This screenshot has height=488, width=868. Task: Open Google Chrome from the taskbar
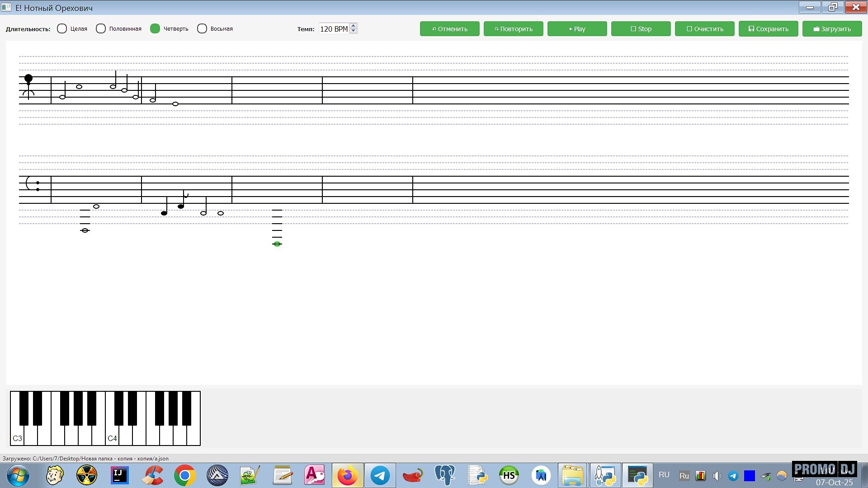click(185, 475)
